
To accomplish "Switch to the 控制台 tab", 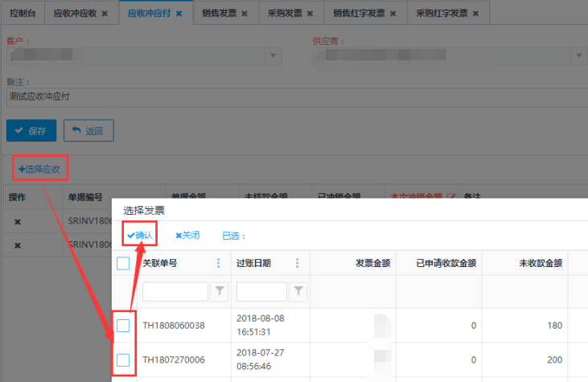I will click(x=23, y=14).
